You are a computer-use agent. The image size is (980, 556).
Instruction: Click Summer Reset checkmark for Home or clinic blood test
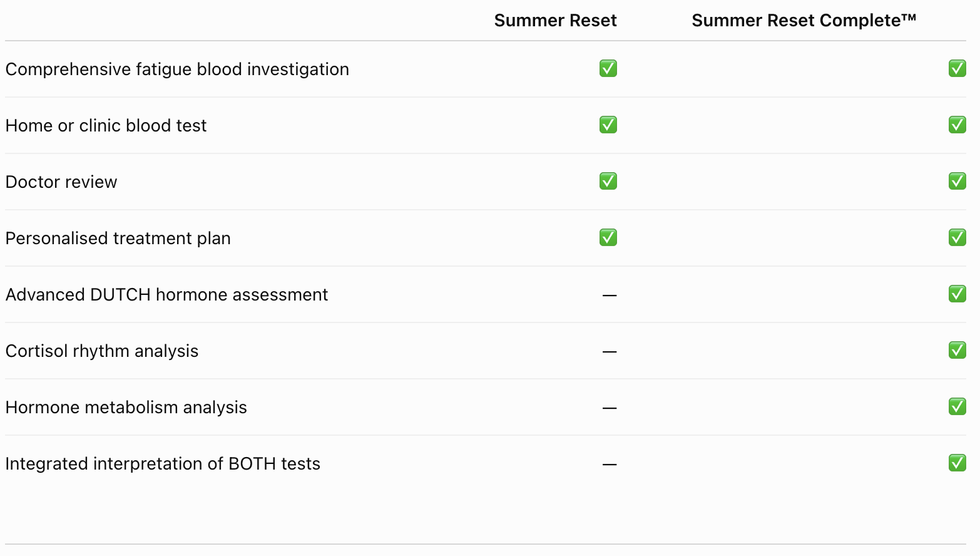[608, 125]
